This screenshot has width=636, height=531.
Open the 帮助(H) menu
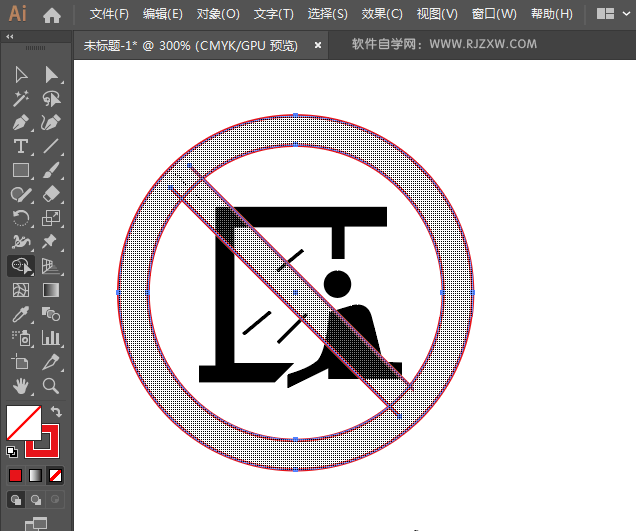[552, 14]
